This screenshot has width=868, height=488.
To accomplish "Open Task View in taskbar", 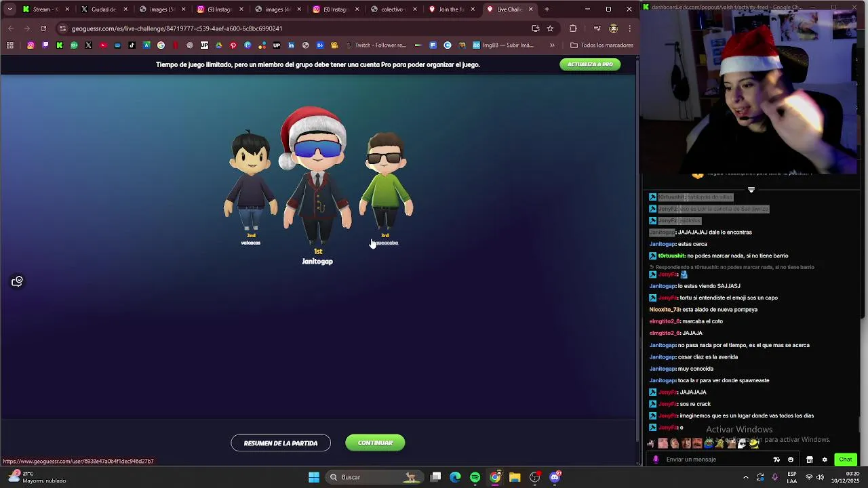I will pyautogui.click(x=436, y=477).
